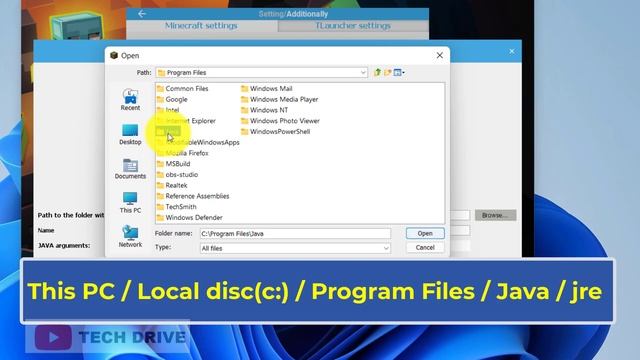Expand the Type 'All files' dropdown
The height and width of the screenshot is (360, 640).
coord(386,248)
